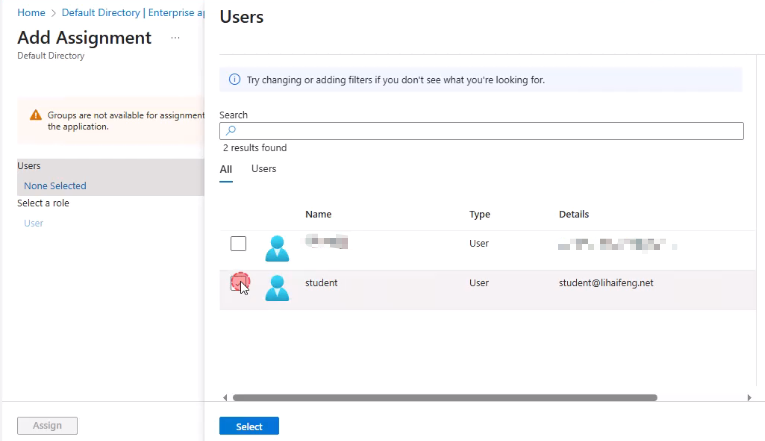Click the avatar icon for student
Viewport: 765px width, 441px height.
pos(277,288)
